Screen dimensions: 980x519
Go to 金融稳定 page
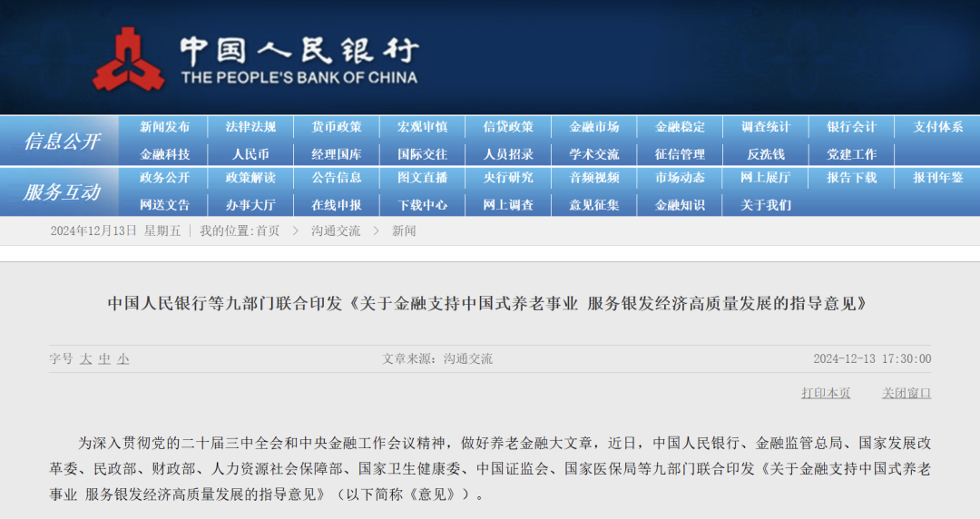680,127
